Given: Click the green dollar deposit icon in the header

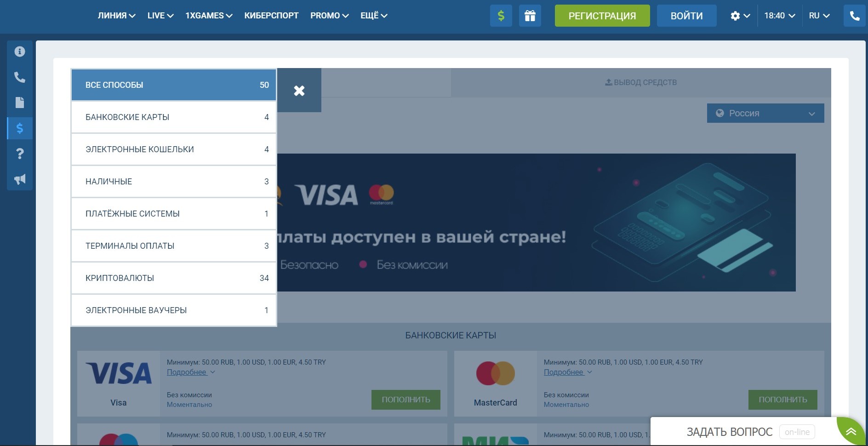Looking at the screenshot, I should tap(501, 16).
